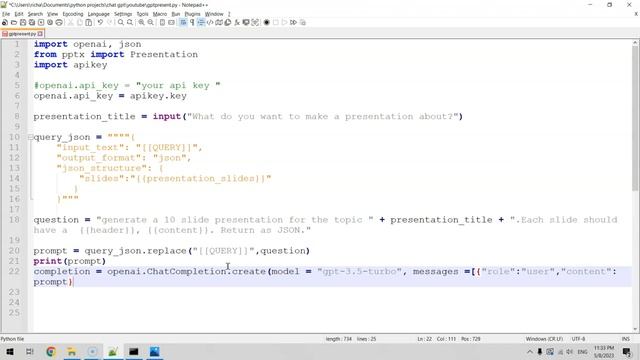Open the Search menu
The width and height of the screenshot is (640, 360).
tap(35, 14)
